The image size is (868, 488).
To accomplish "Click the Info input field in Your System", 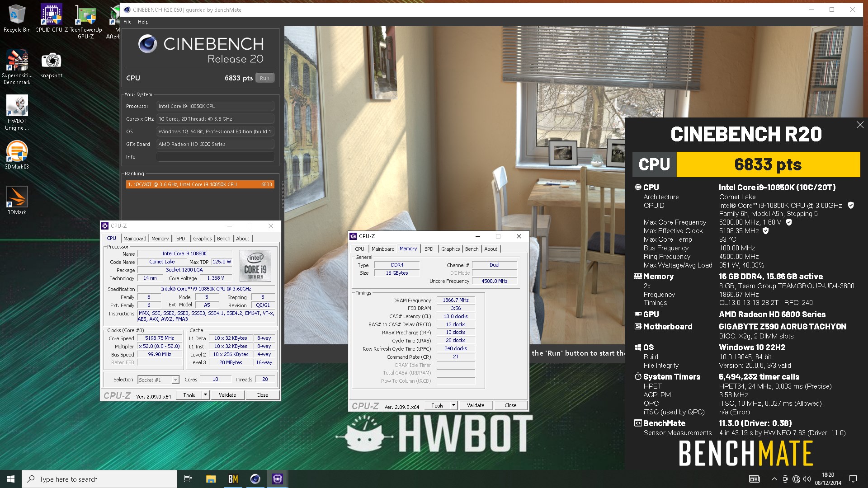I will click(215, 157).
